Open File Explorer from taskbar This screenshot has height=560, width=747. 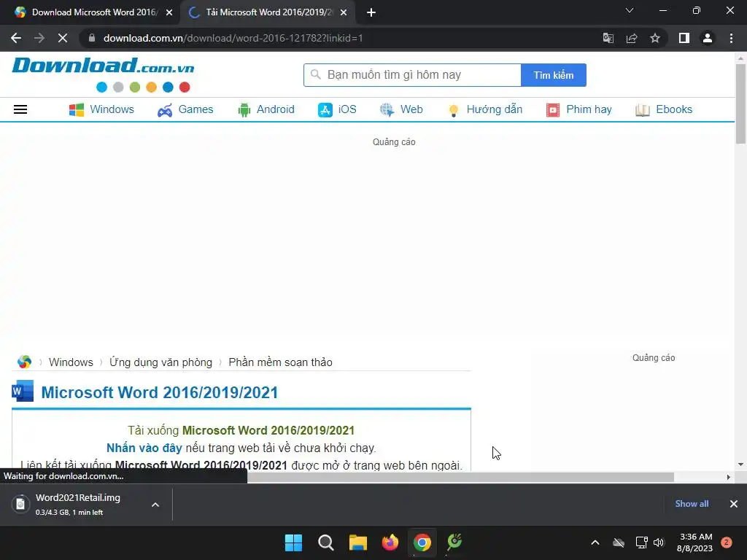pos(357,542)
